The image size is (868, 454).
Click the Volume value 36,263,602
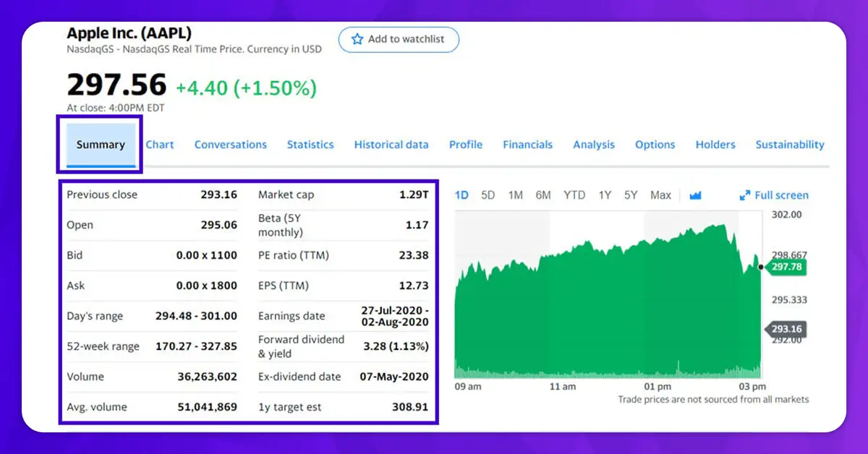coord(208,377)
